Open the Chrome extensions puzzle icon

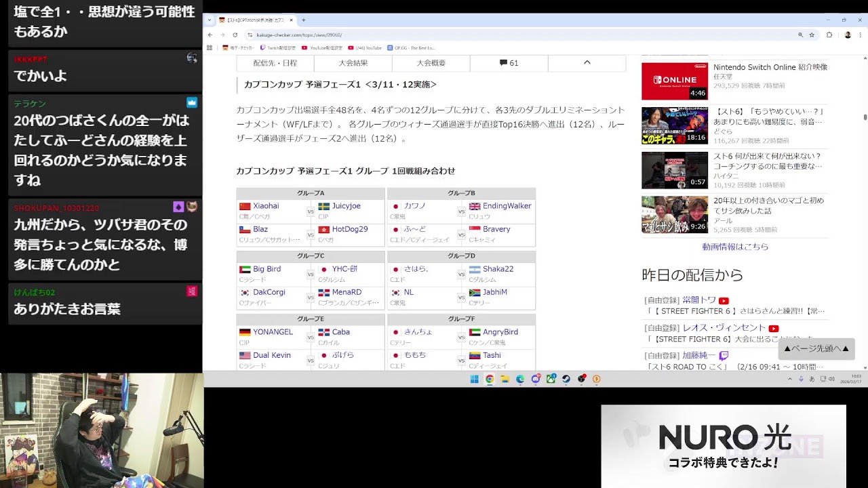point(829,35)
